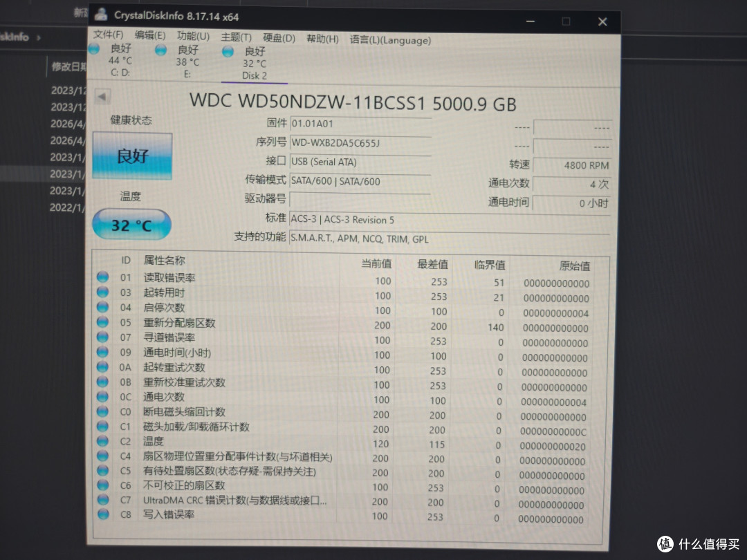Viewport: 747px width, 560px height.
Task: Click the serial number field WD-WXB2DA5C655J
Action: point(360,143)
